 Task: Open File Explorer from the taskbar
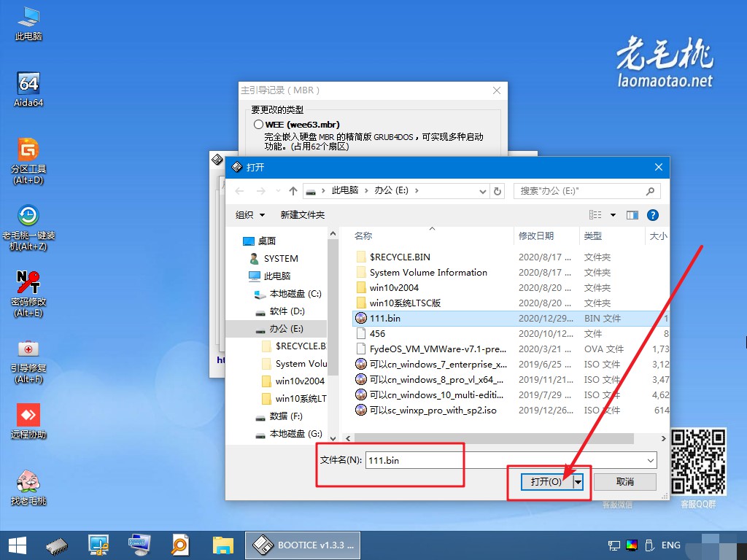click(x=223, y=545)
